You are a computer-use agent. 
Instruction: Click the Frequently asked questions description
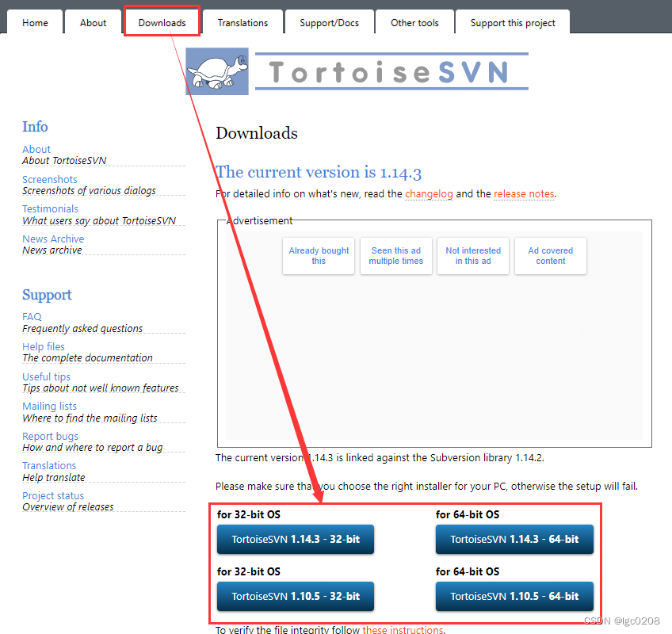82,328
